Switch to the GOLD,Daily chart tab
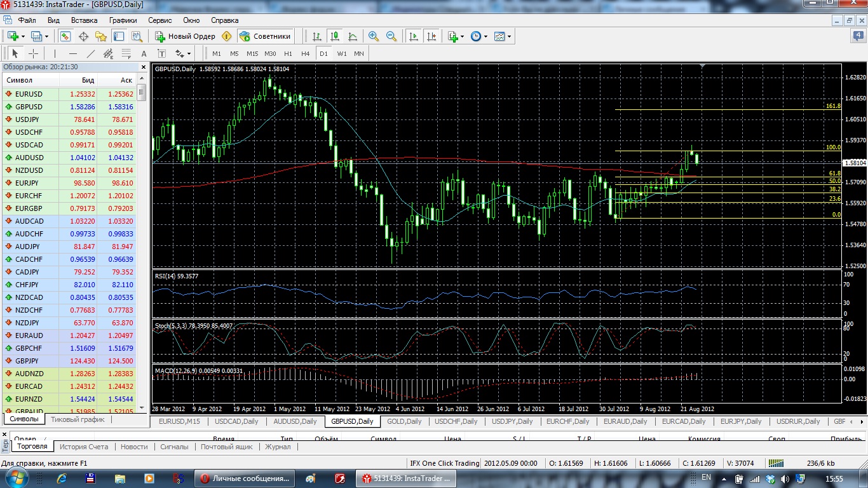 [404, 421]
